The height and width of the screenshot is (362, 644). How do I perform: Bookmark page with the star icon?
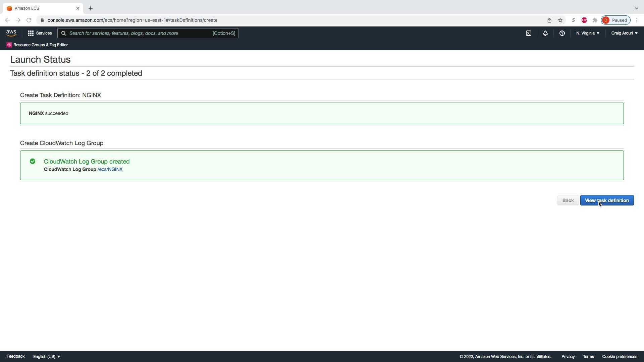tap(560, 20)
